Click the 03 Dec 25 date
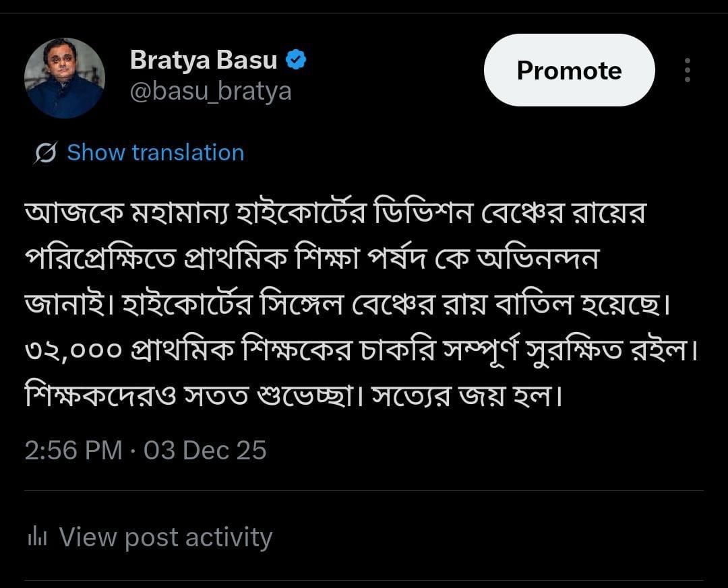The height and width of the screenshot is (588, 728). click(205, 450)
